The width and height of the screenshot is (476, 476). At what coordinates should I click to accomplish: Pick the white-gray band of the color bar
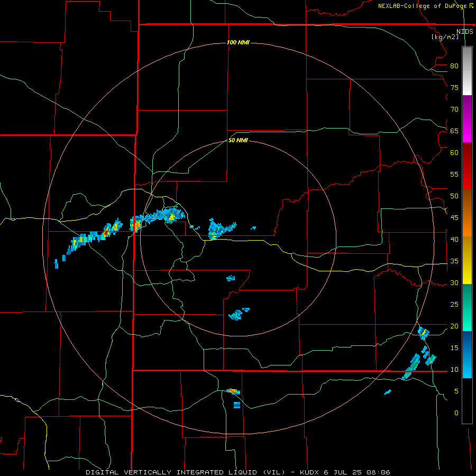[467, 71]
